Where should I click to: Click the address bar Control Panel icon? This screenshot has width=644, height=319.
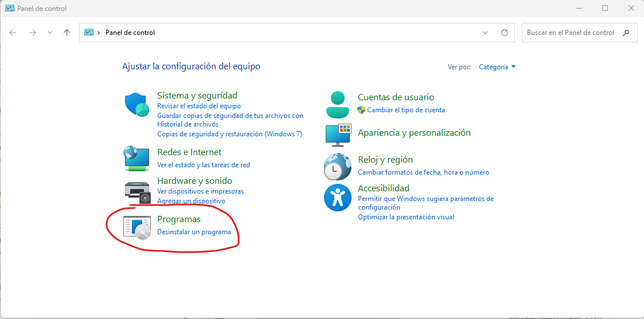tap(89, 33)
